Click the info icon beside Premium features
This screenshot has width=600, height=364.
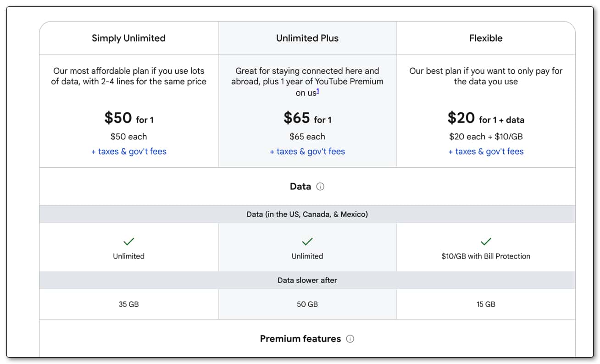[x=350, y=339]
